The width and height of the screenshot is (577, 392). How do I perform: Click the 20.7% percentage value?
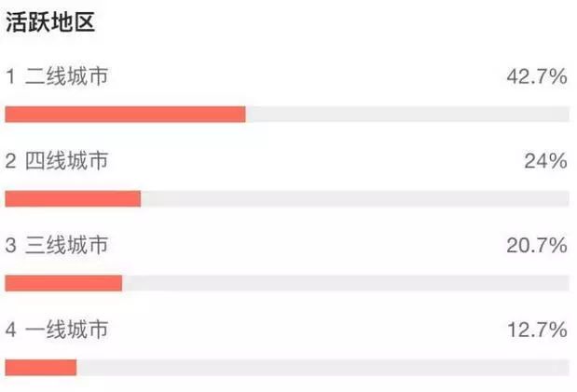(x=536, y=246)
